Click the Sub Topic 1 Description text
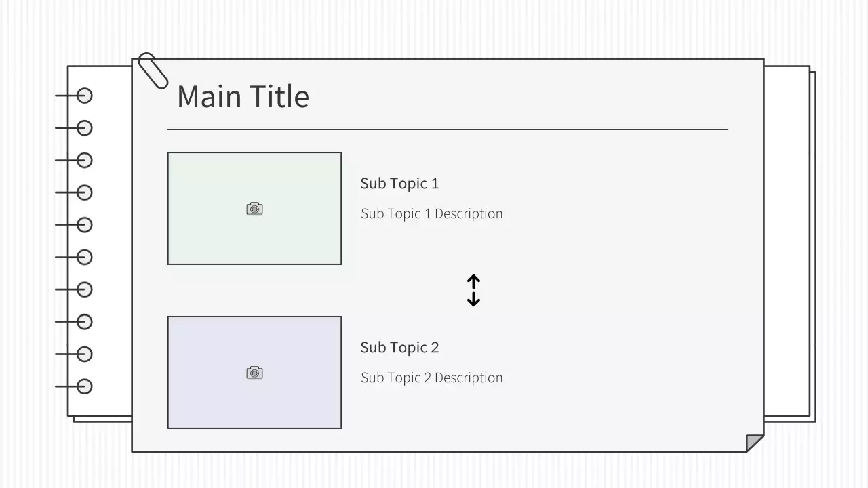The width and height of the screenshot is (868, 488). click(x=431, y=213)
